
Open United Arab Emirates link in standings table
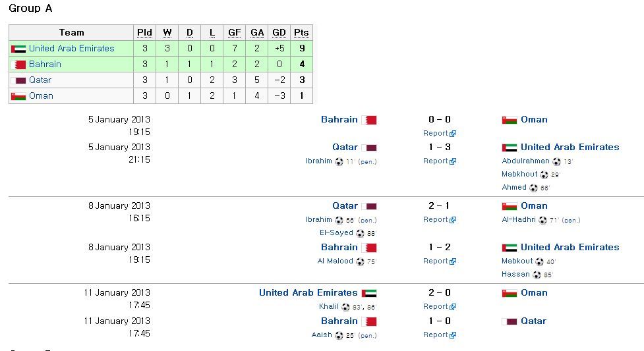[x=71, y=49]
